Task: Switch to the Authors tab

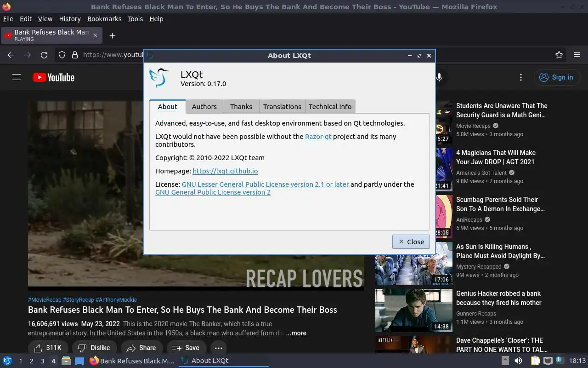Action: tap(204, 106)
